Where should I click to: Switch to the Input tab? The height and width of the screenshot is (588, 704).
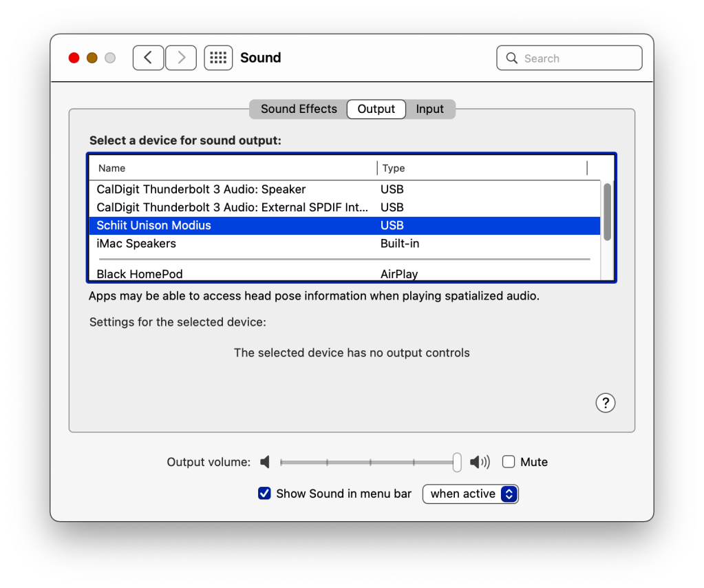point(430,109)
